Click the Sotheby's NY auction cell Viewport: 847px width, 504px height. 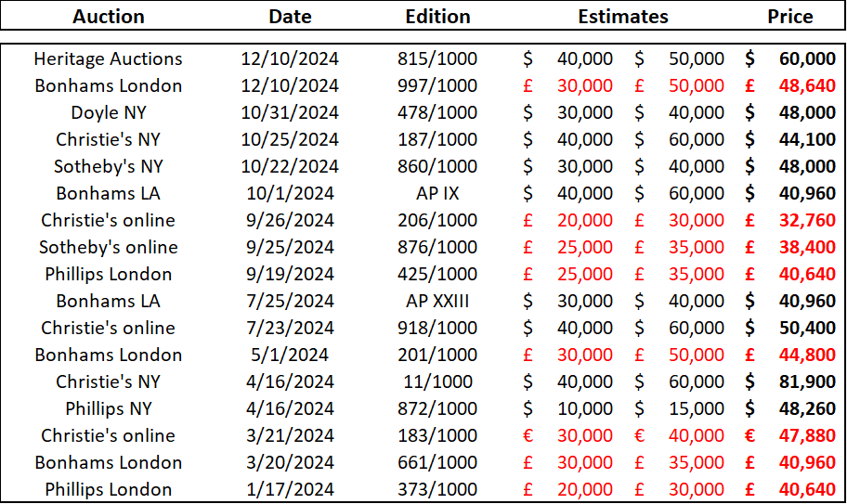109,167
